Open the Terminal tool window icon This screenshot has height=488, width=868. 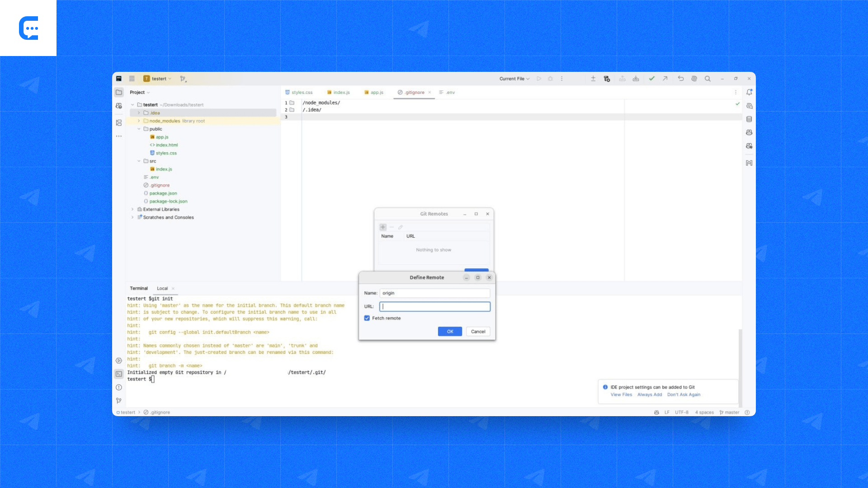coord(119,374)
